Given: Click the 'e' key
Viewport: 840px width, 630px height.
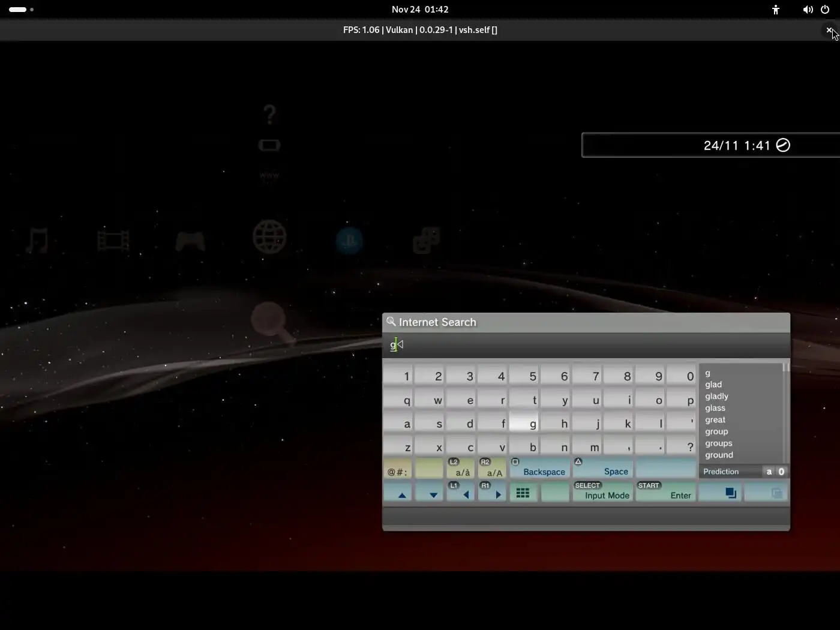Looking at the screenshot, I should [461, 398].
